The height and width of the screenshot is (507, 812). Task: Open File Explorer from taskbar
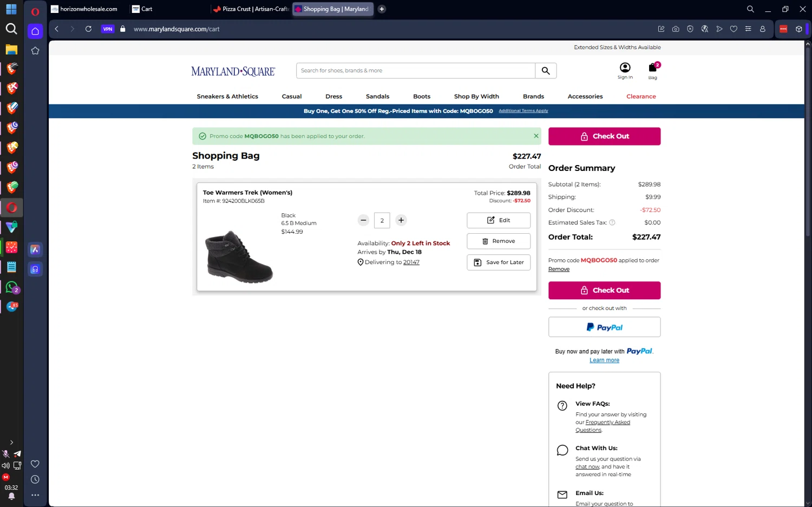click(11, 50)
